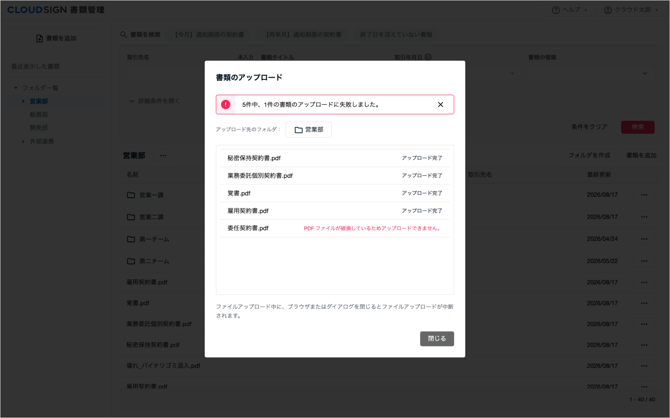Open the ヘルプ dropdown in the header
Screen dimensions: 670x418
[x=570, y=10]
